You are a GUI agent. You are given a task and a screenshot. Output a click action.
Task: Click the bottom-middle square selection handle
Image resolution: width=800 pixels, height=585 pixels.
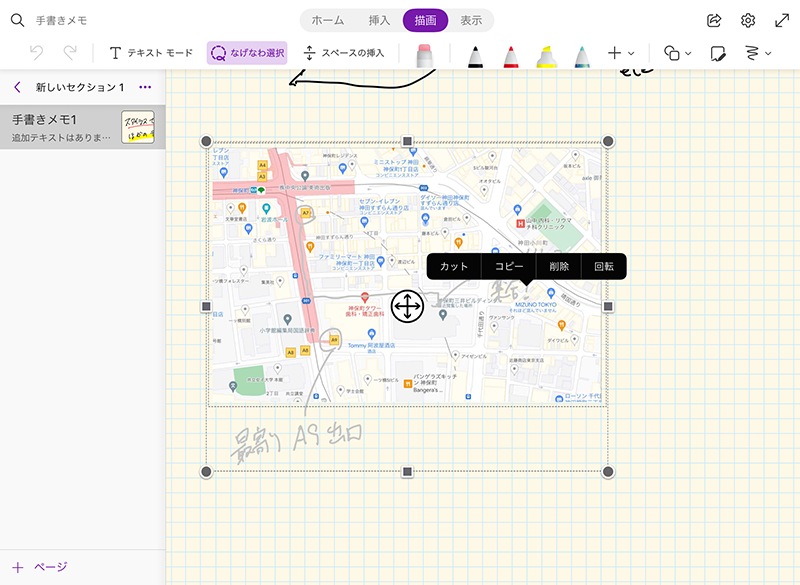[407, 472]
